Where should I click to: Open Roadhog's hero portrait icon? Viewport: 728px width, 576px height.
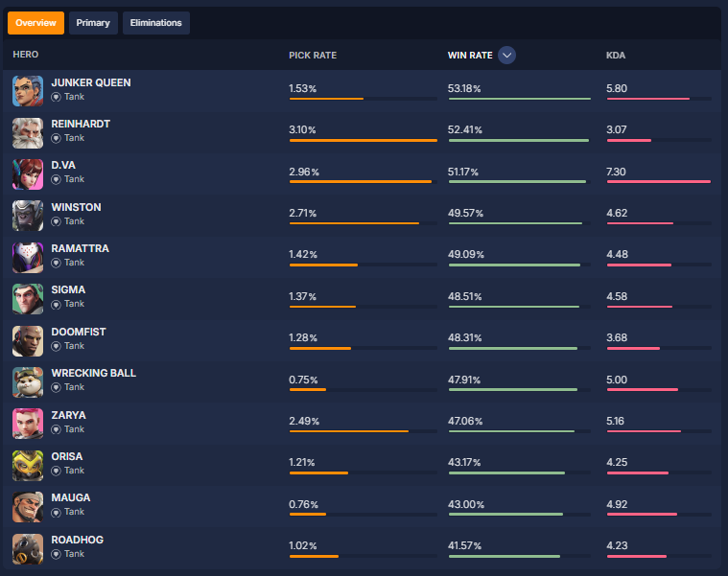[x=28, y=547]
